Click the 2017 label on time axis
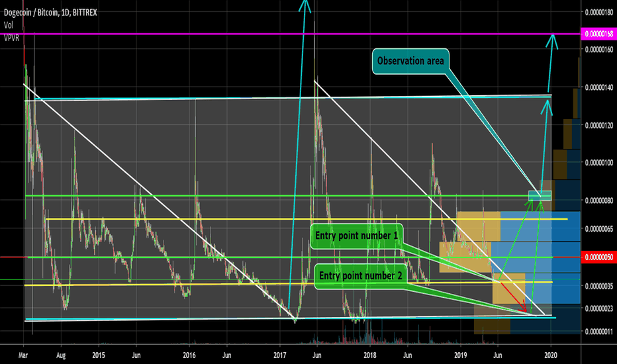 click(280, 355)
